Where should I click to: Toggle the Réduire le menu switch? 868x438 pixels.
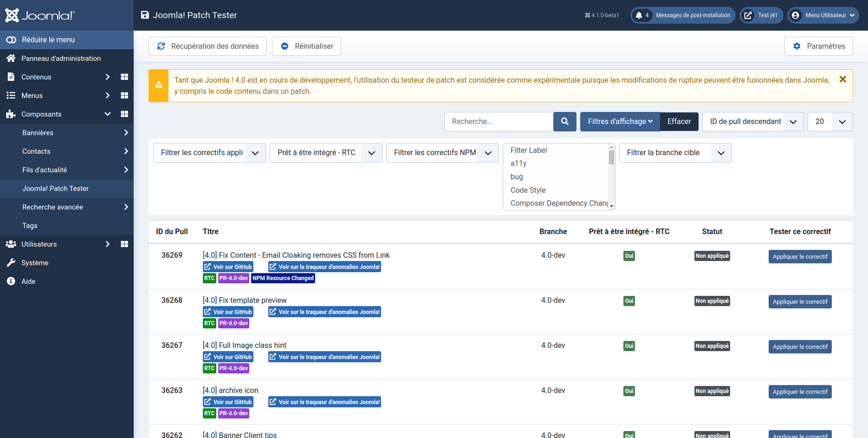pyautogui.click(x=11, y=40)
